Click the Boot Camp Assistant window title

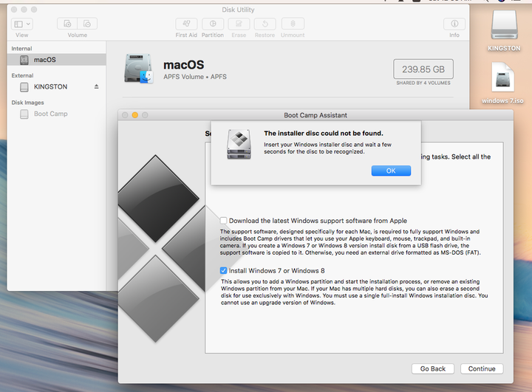(x=316, y=115)
